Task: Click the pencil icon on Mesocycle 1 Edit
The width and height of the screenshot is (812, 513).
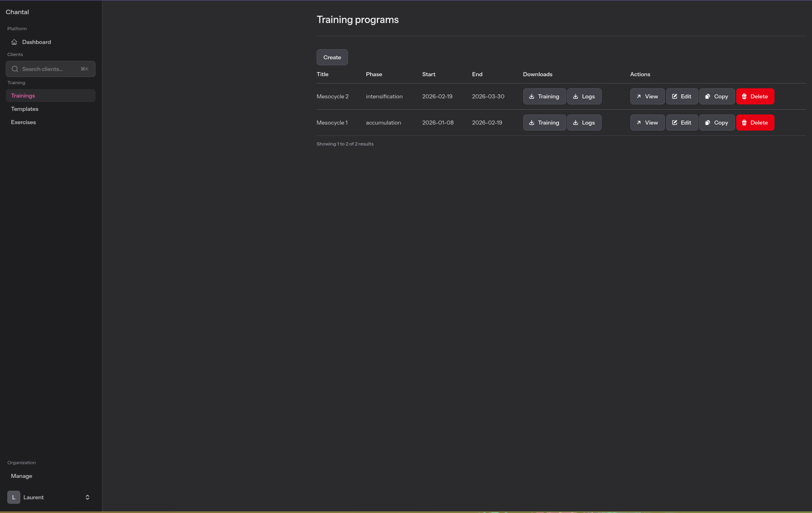Action: (675, 123)
